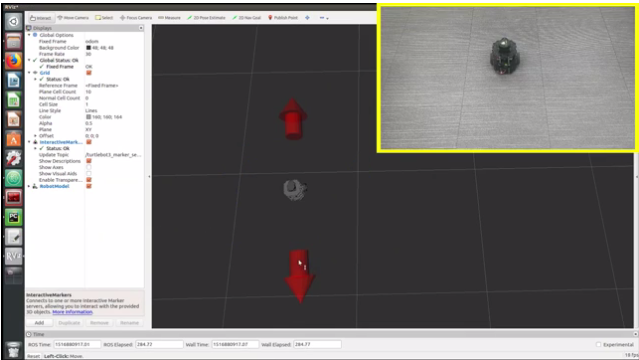Select the Move Camera tool

click(x=73, y=18)
